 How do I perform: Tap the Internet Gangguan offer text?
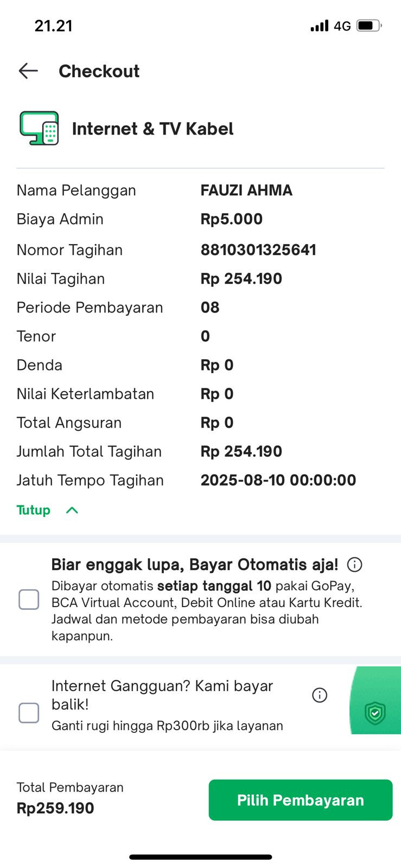tap(162, 695)
